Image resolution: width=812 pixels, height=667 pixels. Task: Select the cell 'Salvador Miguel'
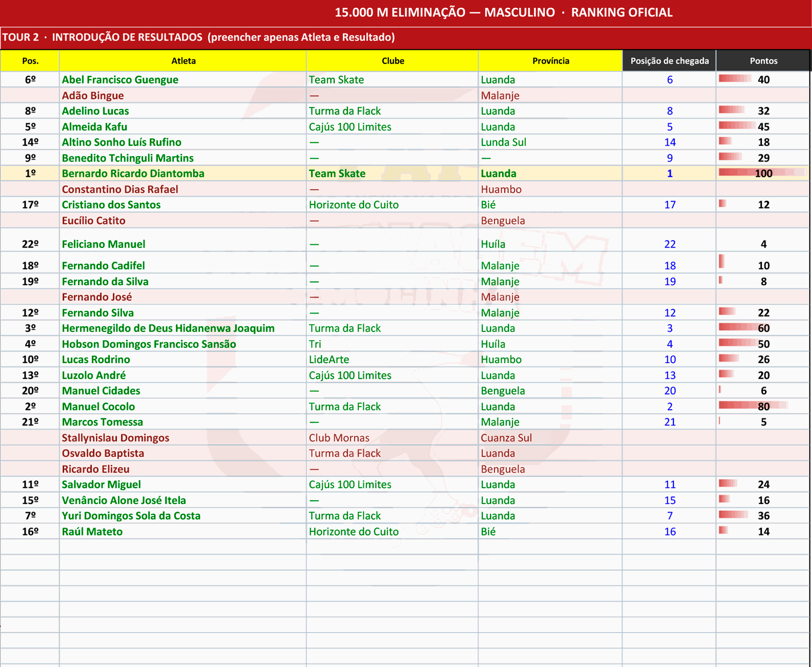[x=183, y=484]
